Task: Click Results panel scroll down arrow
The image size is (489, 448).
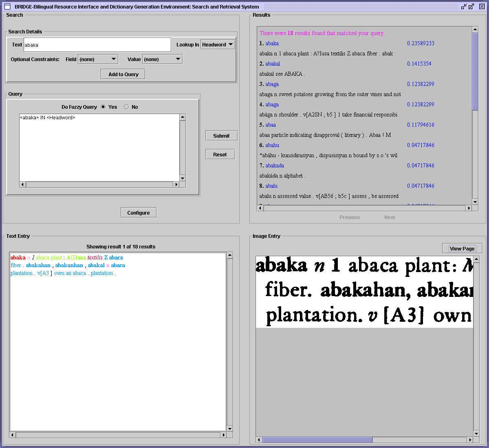Action: [x=475, y=202]
